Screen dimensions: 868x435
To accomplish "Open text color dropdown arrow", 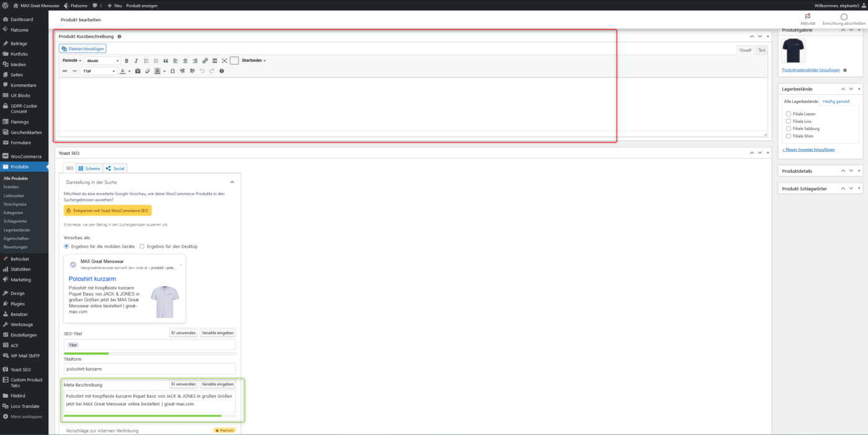I will [x=129, y=71].
